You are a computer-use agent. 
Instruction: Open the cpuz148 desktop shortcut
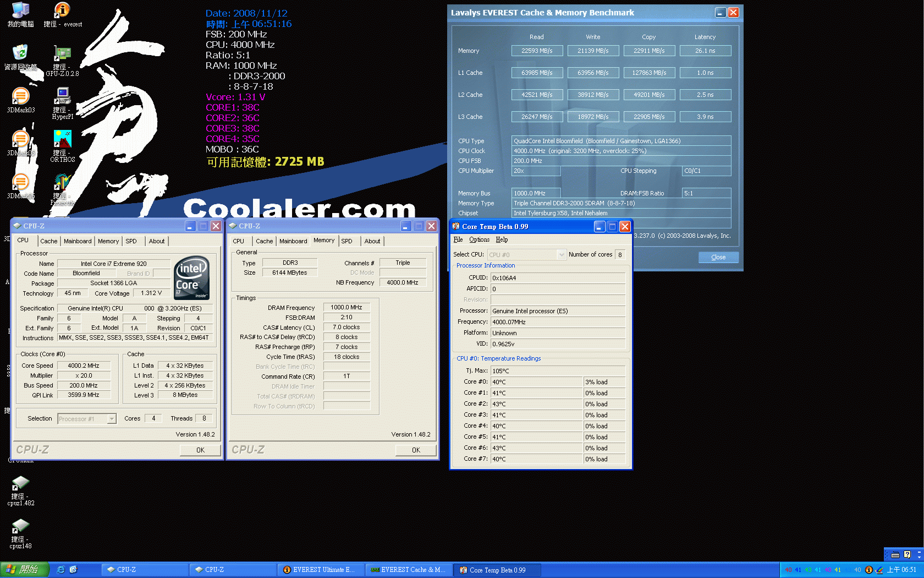[x=20, y=534]
